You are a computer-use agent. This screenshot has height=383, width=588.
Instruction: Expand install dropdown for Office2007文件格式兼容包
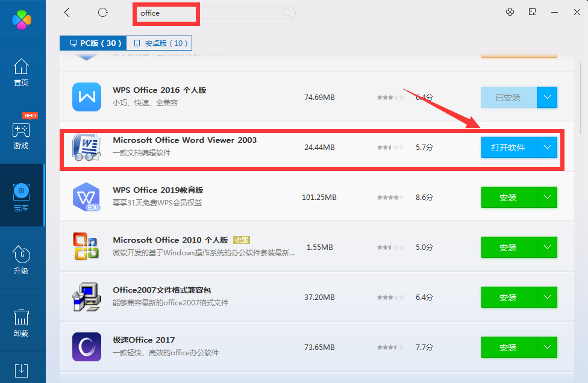[547, 297]
